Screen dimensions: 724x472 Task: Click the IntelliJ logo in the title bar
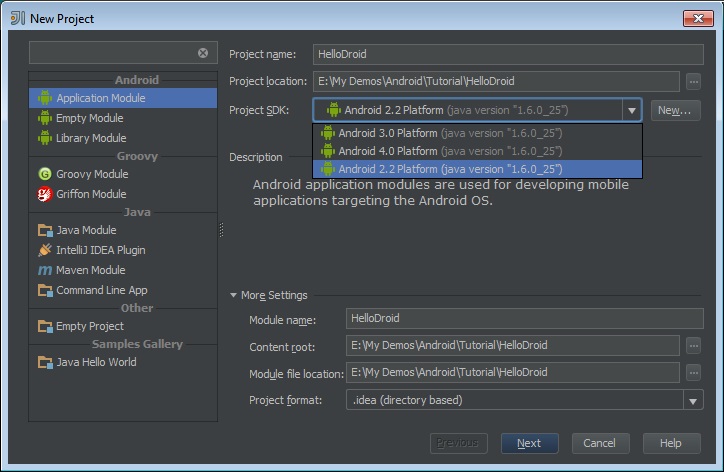coord(18,18)
